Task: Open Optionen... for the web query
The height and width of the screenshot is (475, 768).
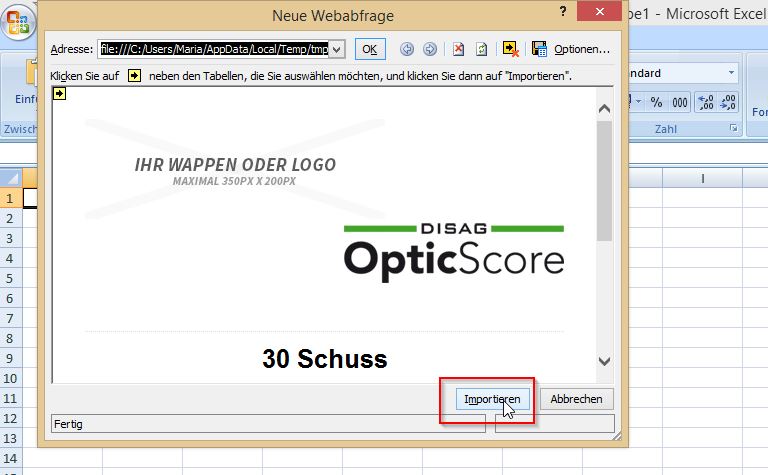Action: pos(581,49)
